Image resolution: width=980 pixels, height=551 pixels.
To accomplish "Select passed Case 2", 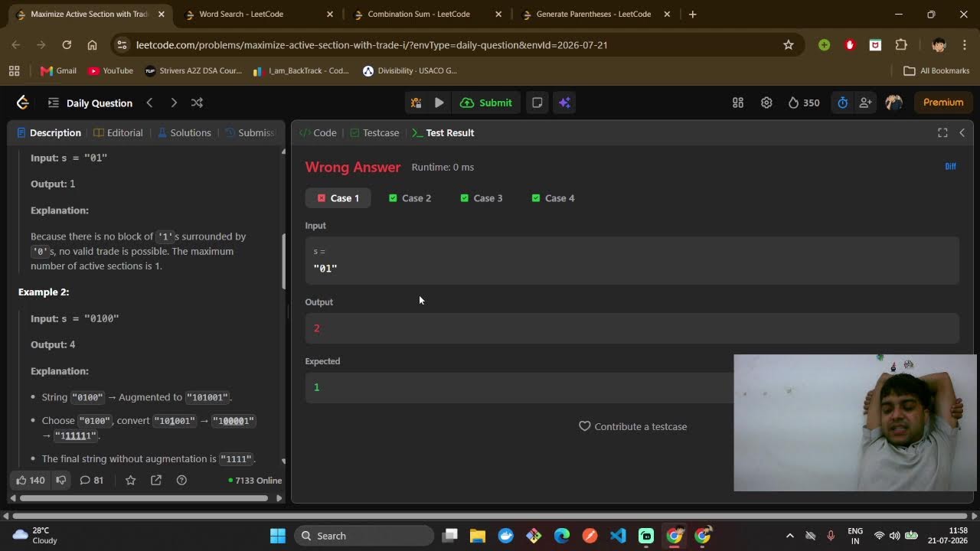I will (410, 198).
